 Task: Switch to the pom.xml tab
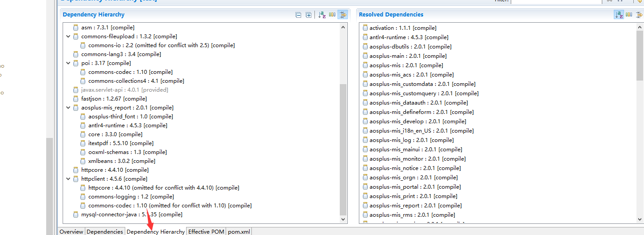[x=239, y=231]
